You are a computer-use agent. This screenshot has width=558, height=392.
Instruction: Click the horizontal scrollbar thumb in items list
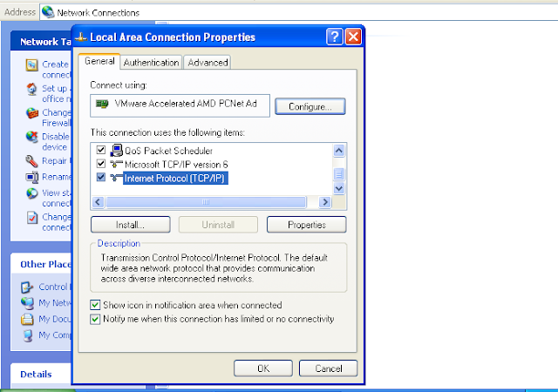[206, 202]
